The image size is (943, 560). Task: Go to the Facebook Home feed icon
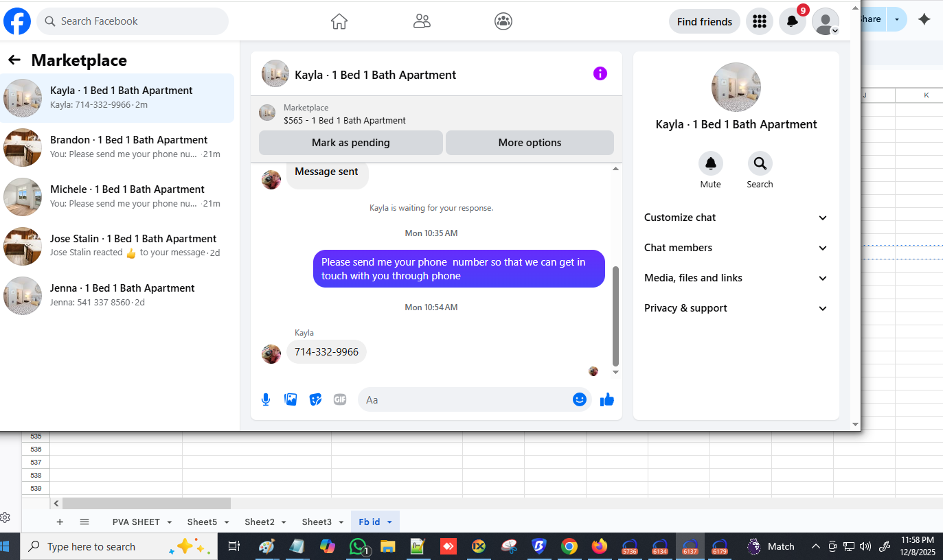point(339,21)
